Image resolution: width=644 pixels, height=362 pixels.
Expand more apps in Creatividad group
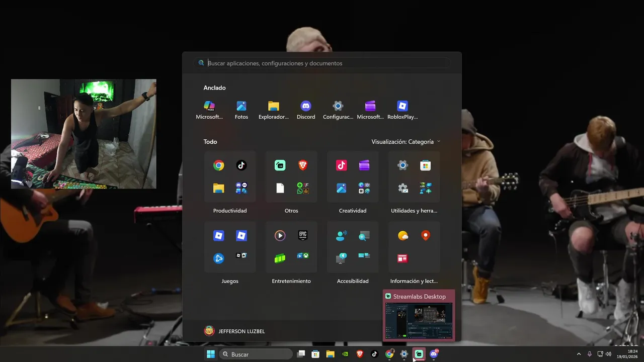click(364, 188)
